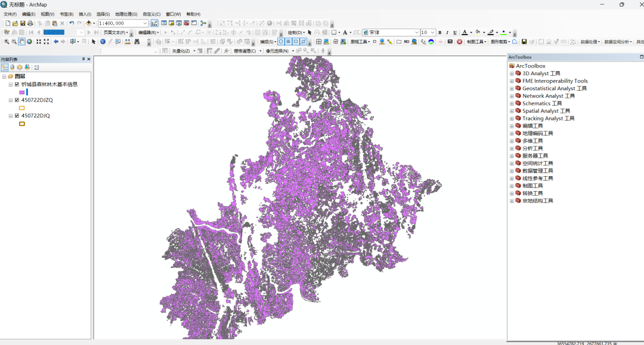Click List By Drawing Order icon

pos(5,67)
